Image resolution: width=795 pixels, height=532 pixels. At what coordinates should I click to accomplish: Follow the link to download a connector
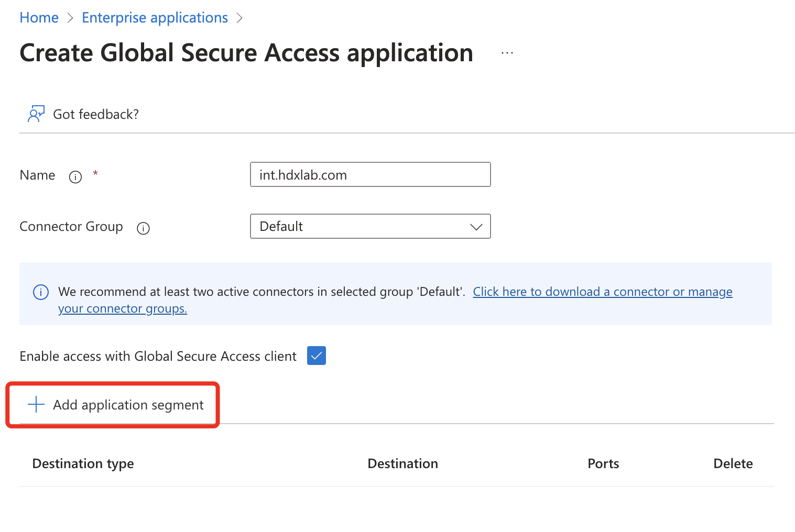click(x=602, y=292)
